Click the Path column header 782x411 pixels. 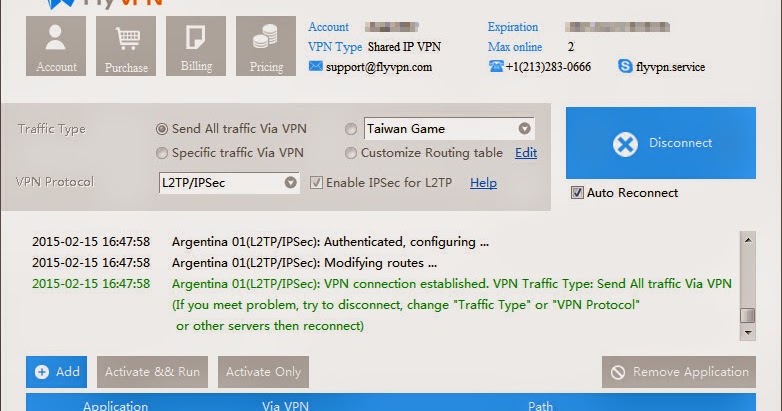[x=540, y=406]
